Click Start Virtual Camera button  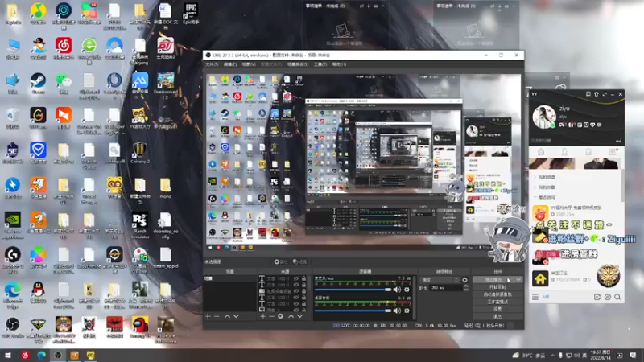point(497,294)
